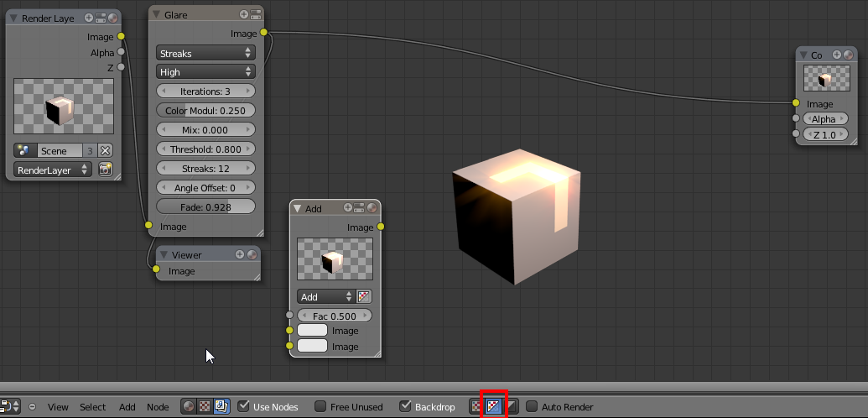Switch to material nodes tree type
Image resolution: width=868 pixels, height=418 pixels.
tap(189, 406)
